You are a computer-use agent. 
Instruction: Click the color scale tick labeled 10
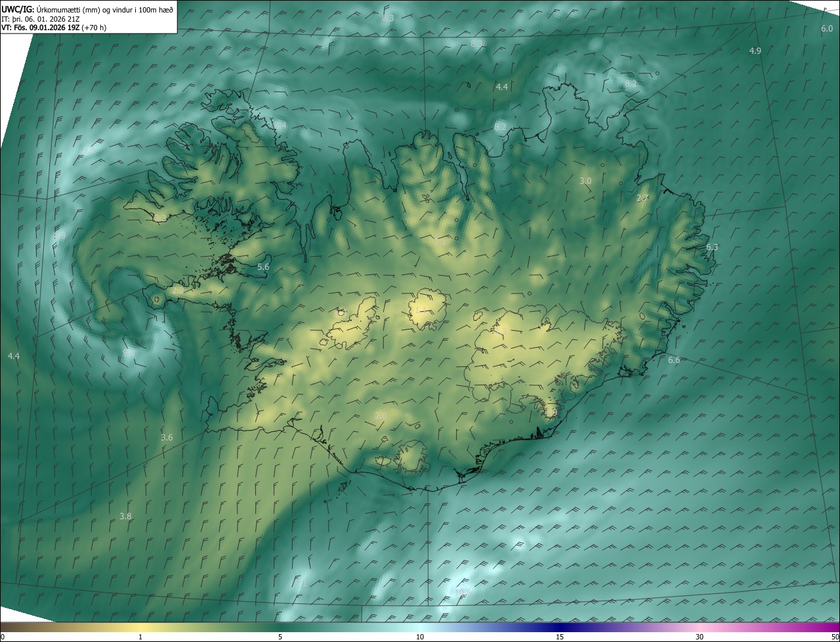pyautogui.click(x=420, y=637)
